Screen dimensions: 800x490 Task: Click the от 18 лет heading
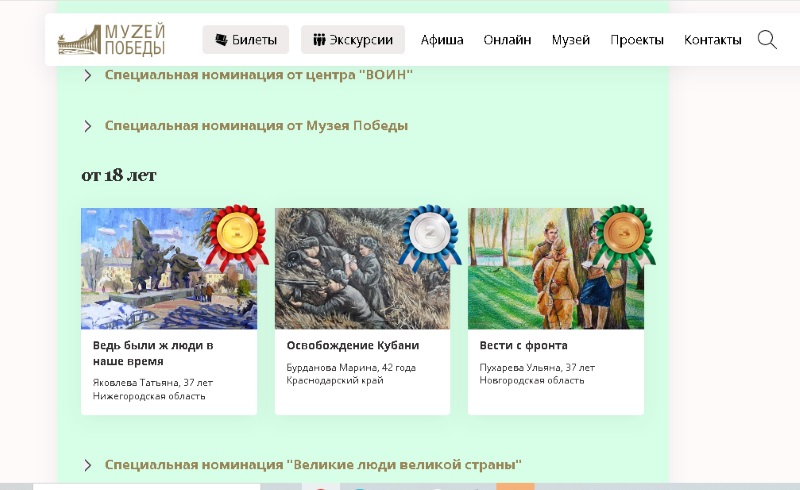(x=119, y=176)
